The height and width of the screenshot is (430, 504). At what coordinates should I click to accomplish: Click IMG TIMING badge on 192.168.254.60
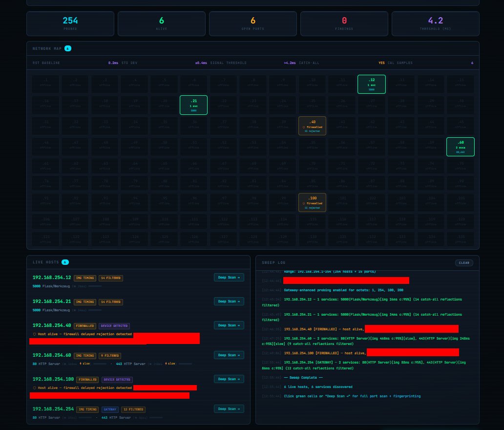coord(85,356)
